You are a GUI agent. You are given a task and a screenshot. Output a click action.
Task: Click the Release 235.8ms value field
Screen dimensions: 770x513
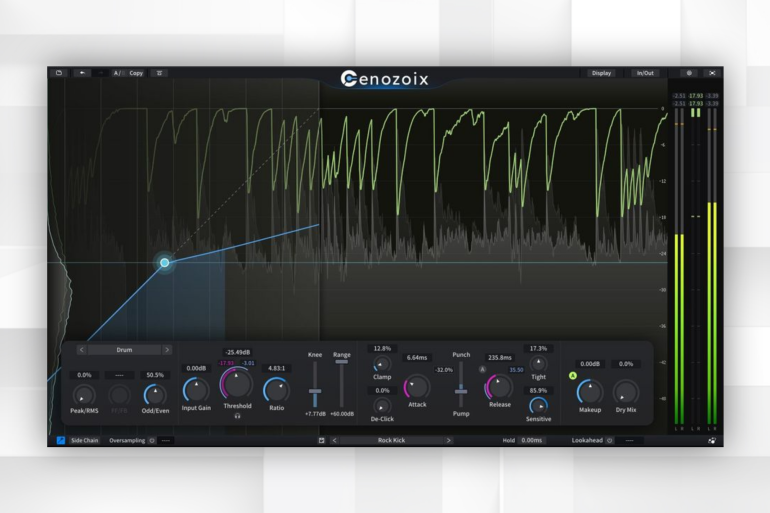pyautogui.click(x=499, y=357)
